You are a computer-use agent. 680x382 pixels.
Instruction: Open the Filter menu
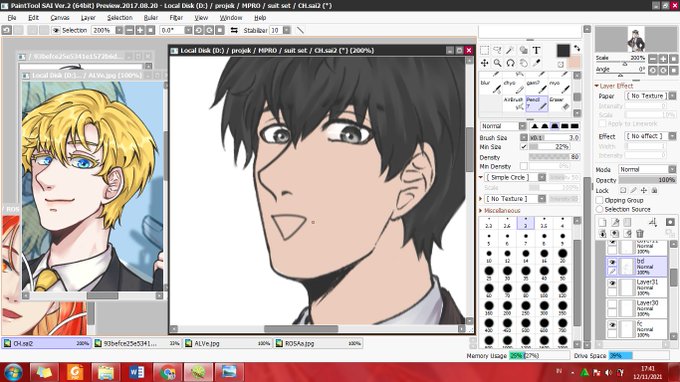point(176,18)
